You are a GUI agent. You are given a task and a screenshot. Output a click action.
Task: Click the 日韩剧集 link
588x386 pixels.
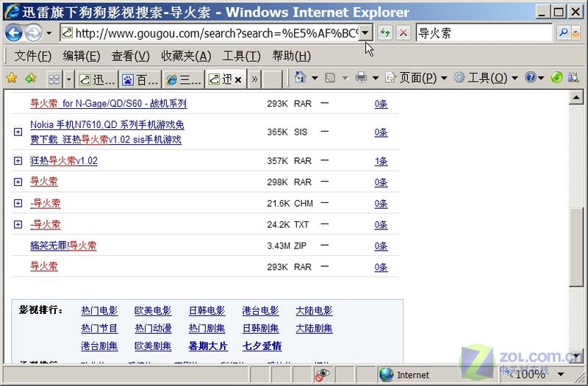pyautogui.click(x=261, y=328)
